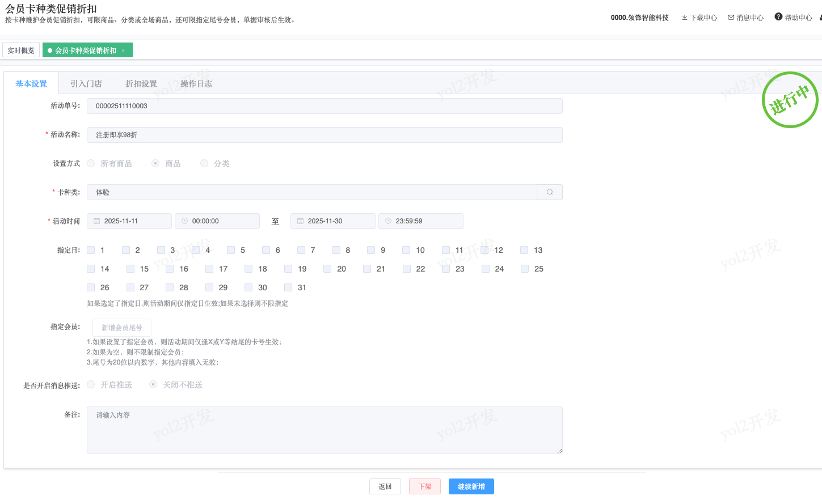Screen dimensions: 822x504
Task: Click into the 备注 text area
Action: [x=324, y=430]
